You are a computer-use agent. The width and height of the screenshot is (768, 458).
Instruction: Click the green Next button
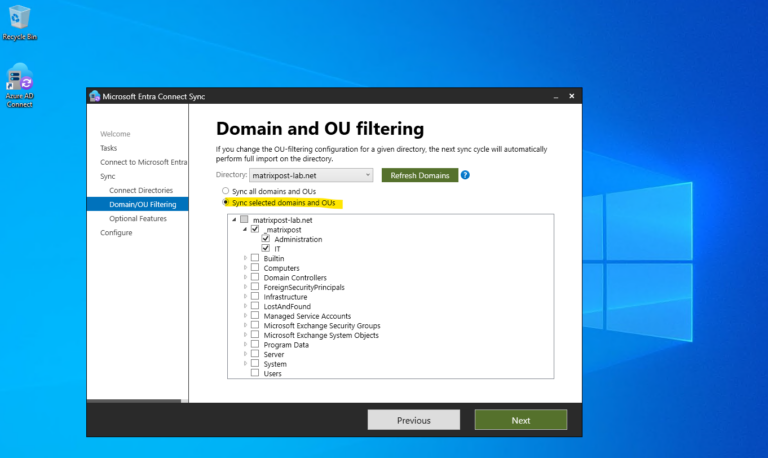[521, 420]
